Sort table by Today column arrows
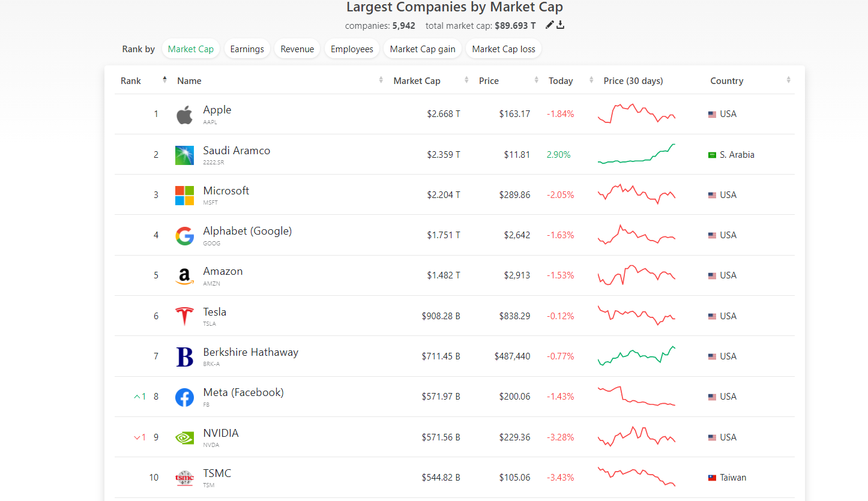The height and width of the screenshot is (501, 868). [x=591, y=80]
